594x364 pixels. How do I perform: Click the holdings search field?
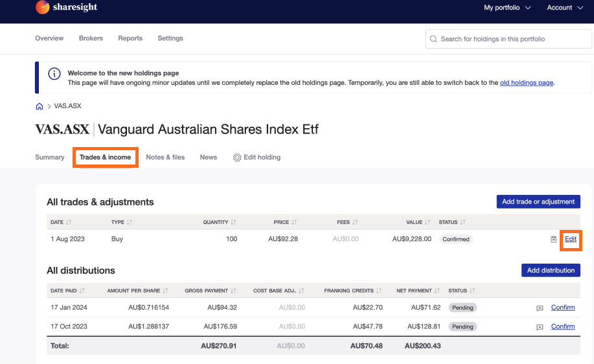pos(508,39)
